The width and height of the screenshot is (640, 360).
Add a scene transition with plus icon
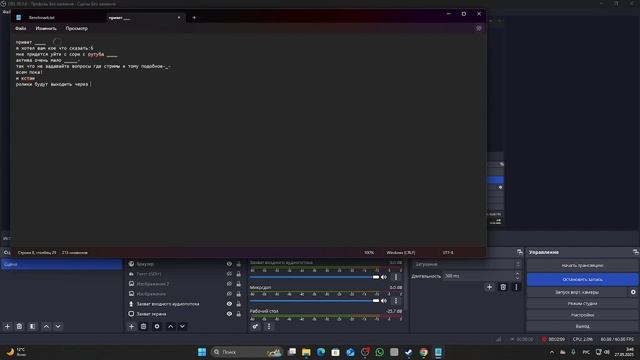(489, 287)
